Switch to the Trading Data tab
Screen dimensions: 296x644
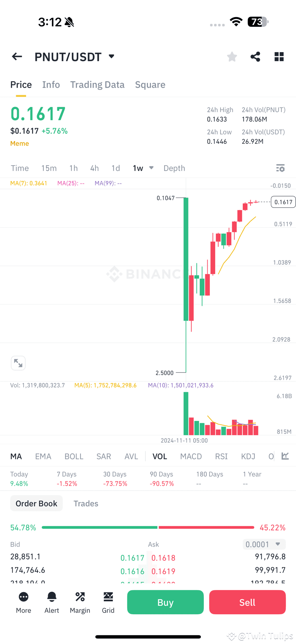click(x=97, y=84)
